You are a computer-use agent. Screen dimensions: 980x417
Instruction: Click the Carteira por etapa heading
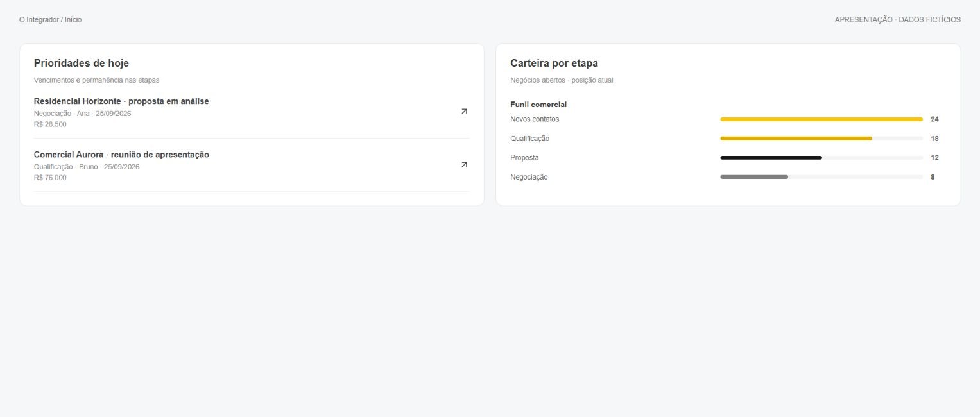pyautogui.click(x=554, y=64)
